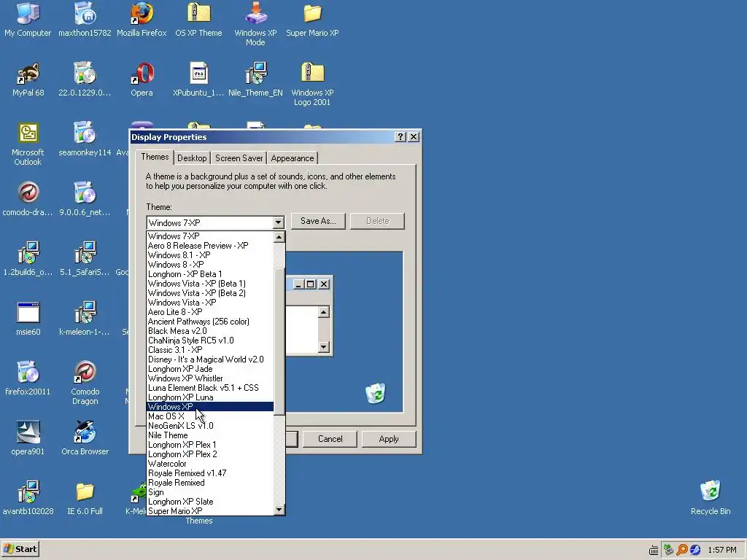Screen dimensions: 747x560
Task: Choose Windows 8.1 - XP theme
Action: tap(210, 255)
